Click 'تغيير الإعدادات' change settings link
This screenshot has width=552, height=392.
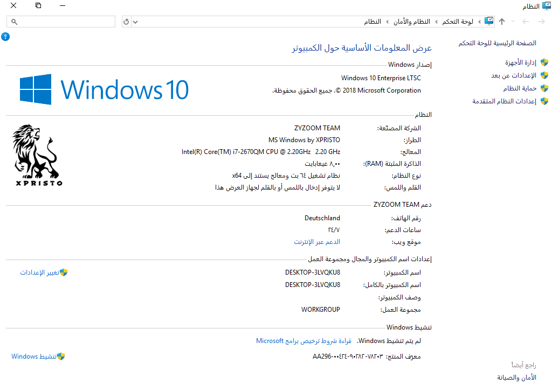pyautogui.click(x=39, y=272)
